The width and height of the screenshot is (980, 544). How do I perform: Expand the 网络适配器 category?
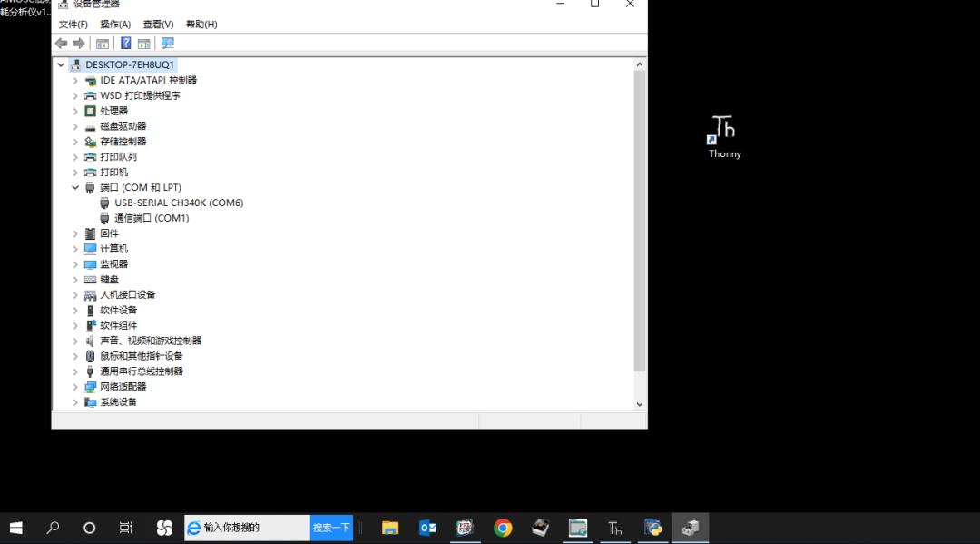click(75, 387)
